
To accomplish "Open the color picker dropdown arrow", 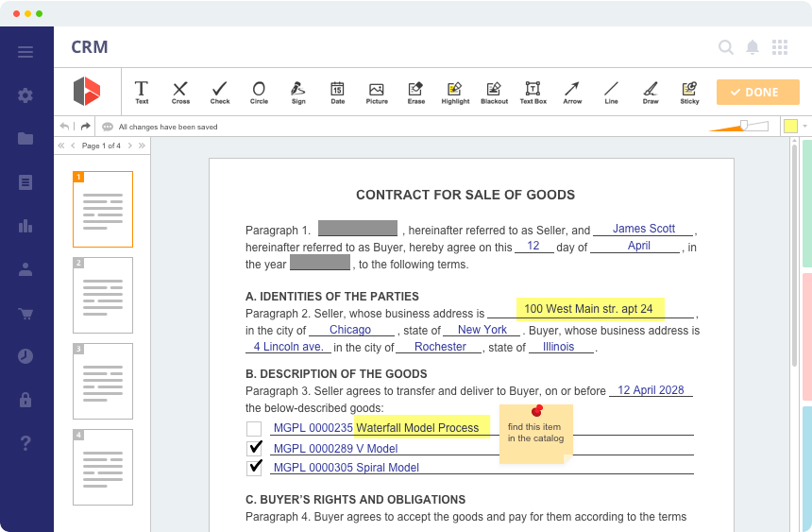I will coord(804,126).
